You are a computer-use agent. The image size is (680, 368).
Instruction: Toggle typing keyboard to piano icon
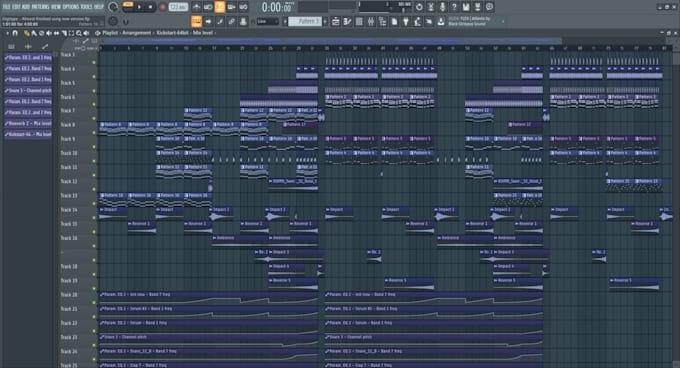pyautogui.click(x=196, y=21)
